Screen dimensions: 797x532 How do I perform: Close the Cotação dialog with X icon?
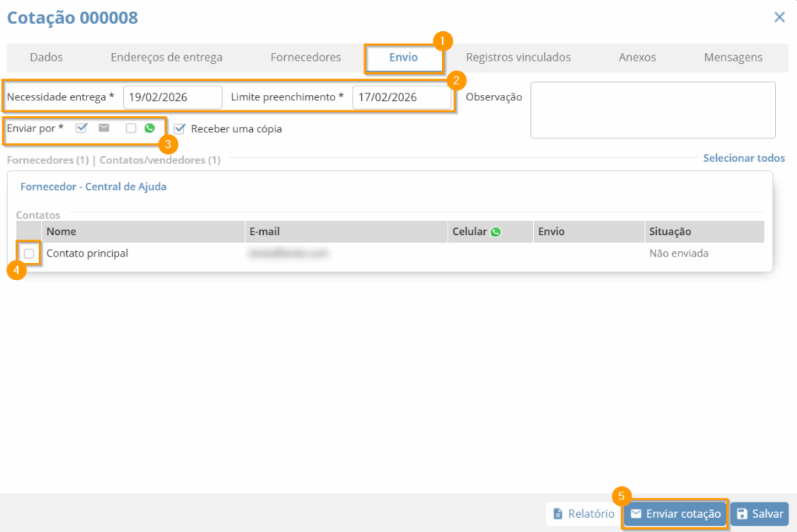point(779,17)
